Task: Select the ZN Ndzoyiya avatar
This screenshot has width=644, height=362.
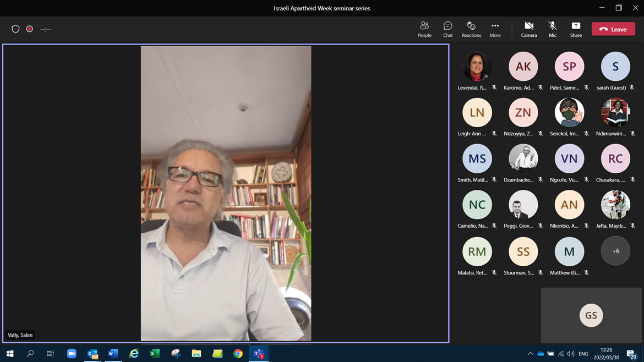Action: coord(523,112)
